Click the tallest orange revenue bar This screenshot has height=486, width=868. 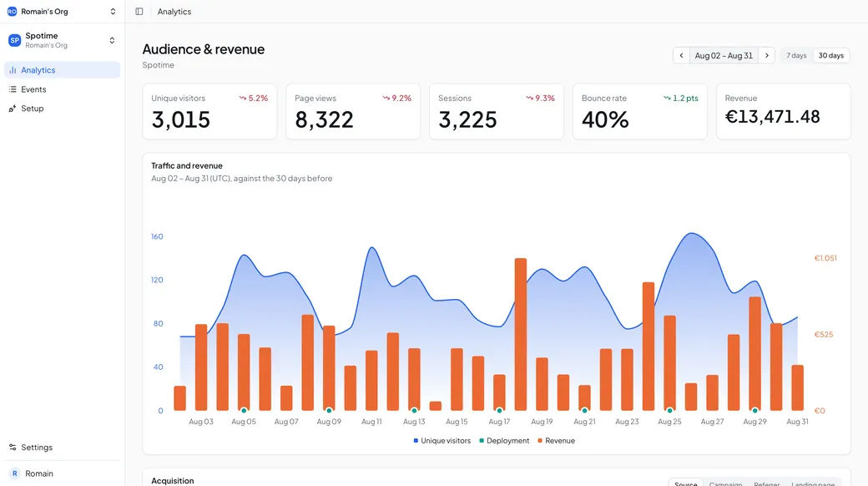point(520,334)
